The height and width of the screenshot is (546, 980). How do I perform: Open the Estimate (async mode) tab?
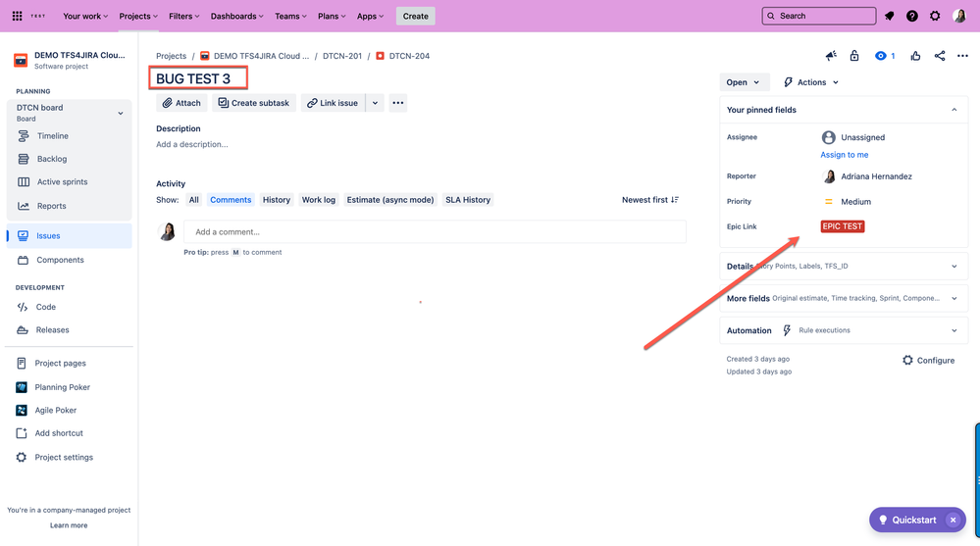point(390,200)
